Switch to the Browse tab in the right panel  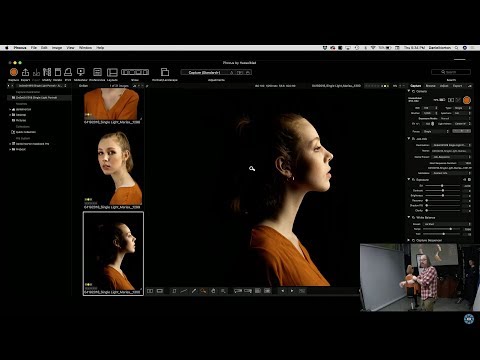click(x=431, y=86)
